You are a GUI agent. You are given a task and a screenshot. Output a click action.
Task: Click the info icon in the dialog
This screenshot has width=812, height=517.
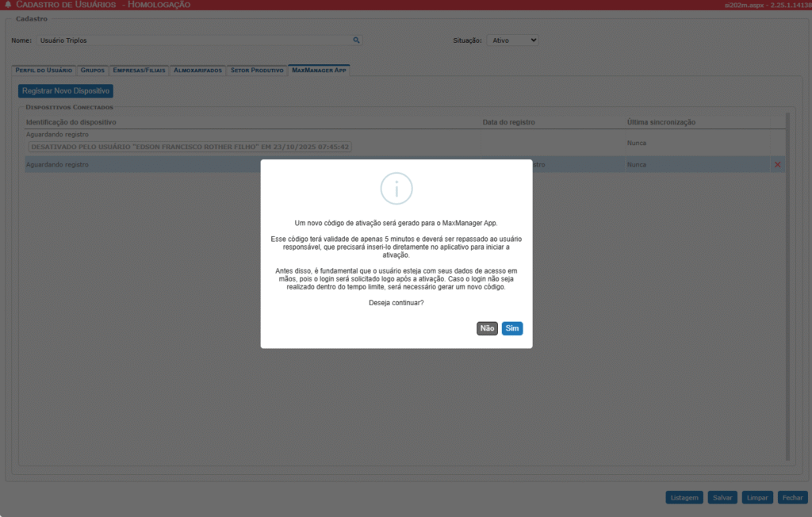396,189
